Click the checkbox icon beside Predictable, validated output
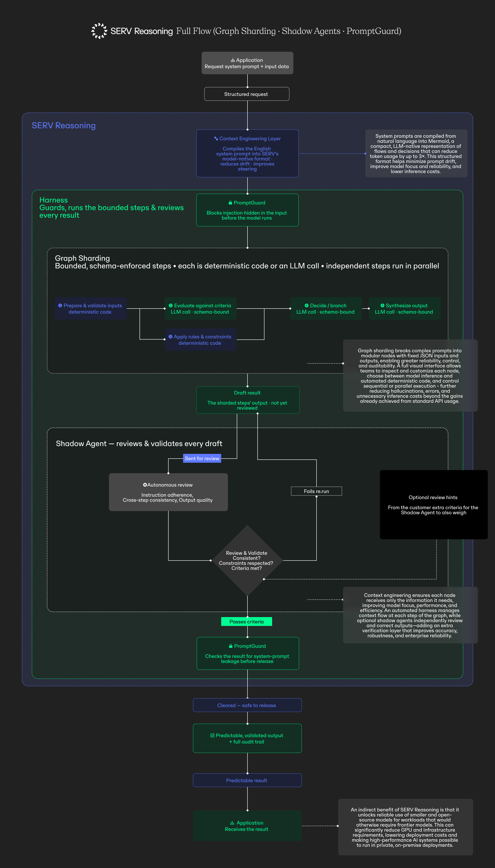 [x=213, y=735]
